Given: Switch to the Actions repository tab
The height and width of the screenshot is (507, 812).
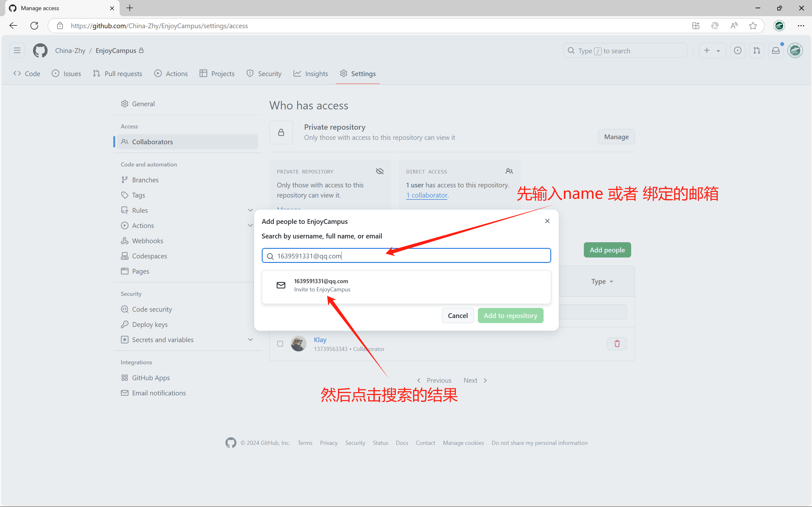Looking at the screenshot, I should (171, 74).
